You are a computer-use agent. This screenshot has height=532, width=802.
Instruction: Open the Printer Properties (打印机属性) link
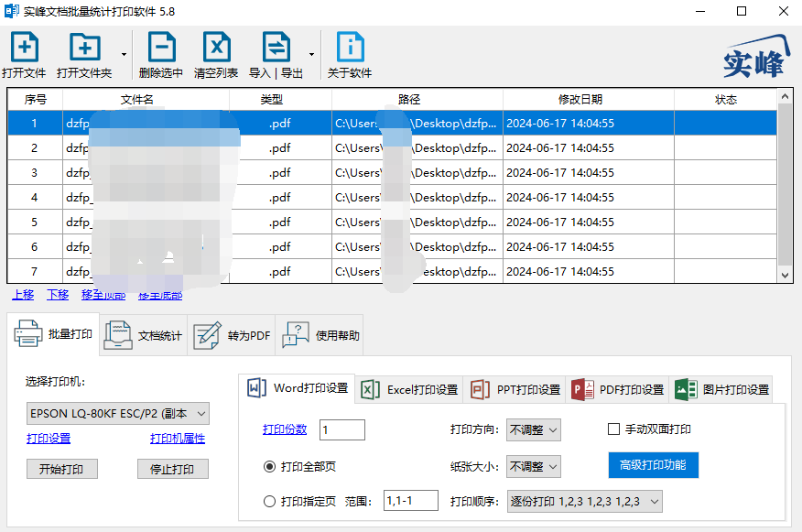click(x=178, y=439)
